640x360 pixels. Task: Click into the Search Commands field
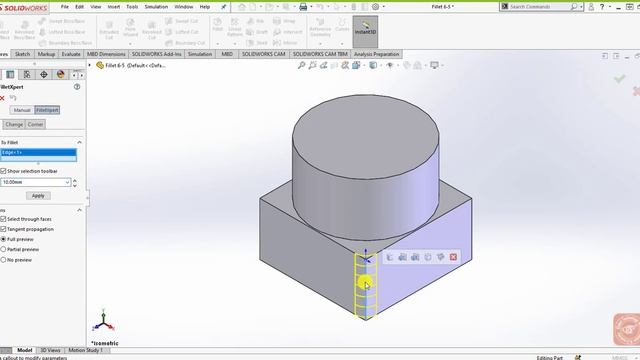[540, 7]
